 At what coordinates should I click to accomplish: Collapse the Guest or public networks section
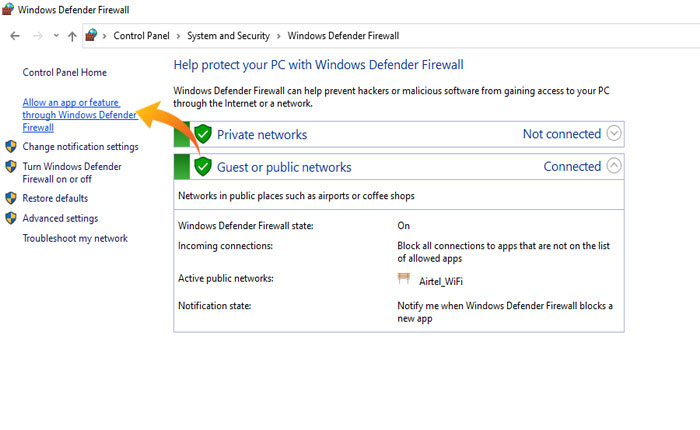pyautogui.click(x=614, y=166)
